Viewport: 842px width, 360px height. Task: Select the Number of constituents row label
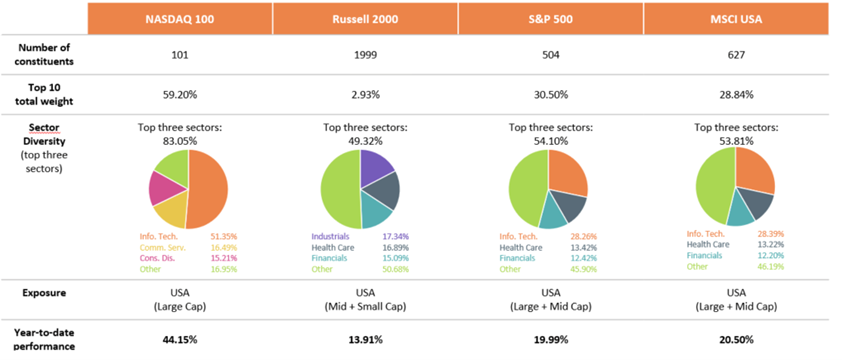[44, 55]
